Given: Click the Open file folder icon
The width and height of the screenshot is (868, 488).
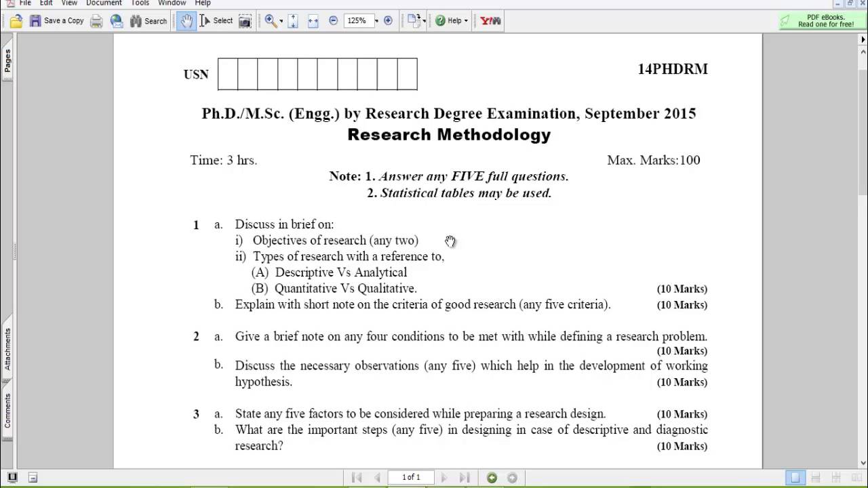Looking at the screenshot, I should click(16, 21).
